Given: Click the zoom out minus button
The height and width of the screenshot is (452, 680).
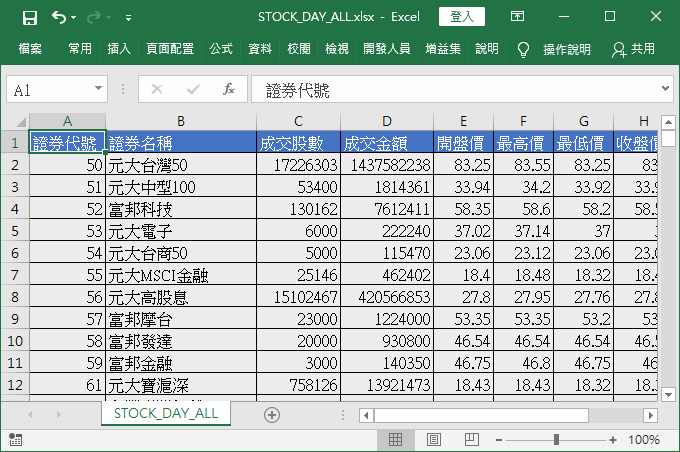Looking at the screenshot, I should [x=499, y=440].
